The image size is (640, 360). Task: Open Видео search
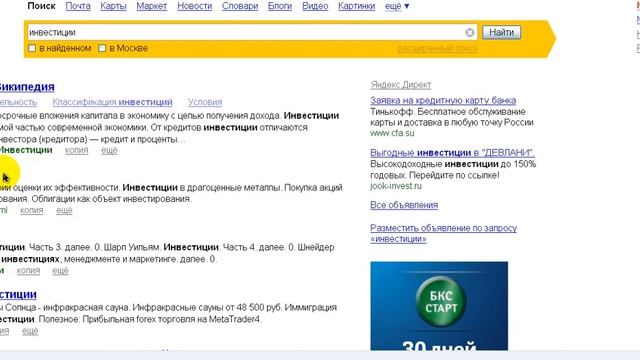tap(315, 6)
